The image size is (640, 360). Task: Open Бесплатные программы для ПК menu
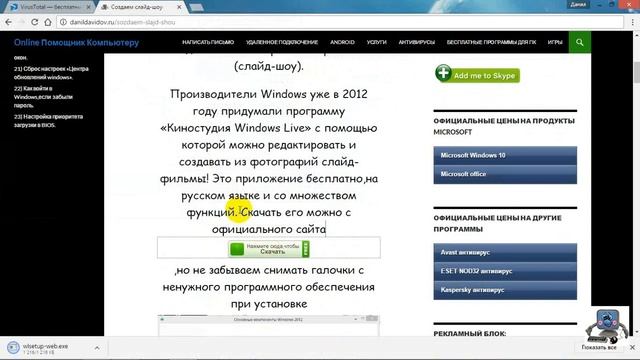(491, 42)
